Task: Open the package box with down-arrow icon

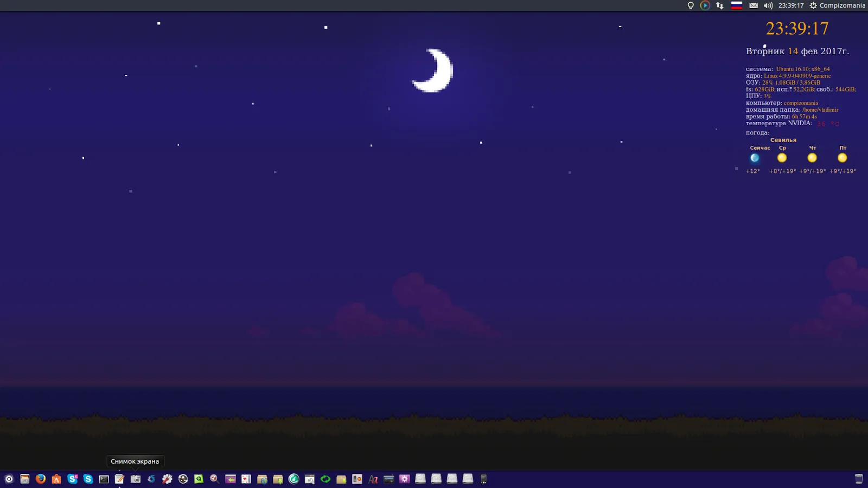Action: click(x=278, y=479)
